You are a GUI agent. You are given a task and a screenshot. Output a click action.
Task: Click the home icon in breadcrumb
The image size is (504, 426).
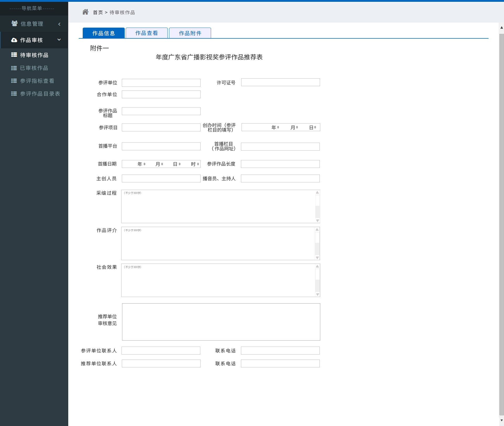coord(85,12)
